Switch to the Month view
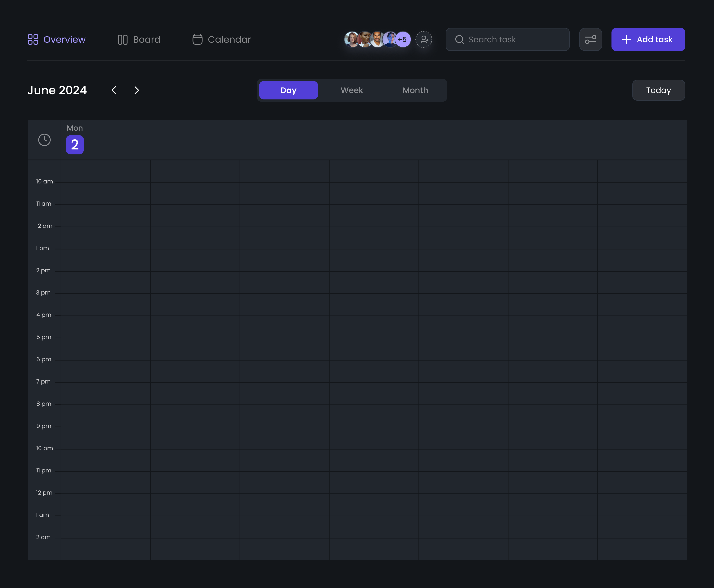 tap(415, 90)
